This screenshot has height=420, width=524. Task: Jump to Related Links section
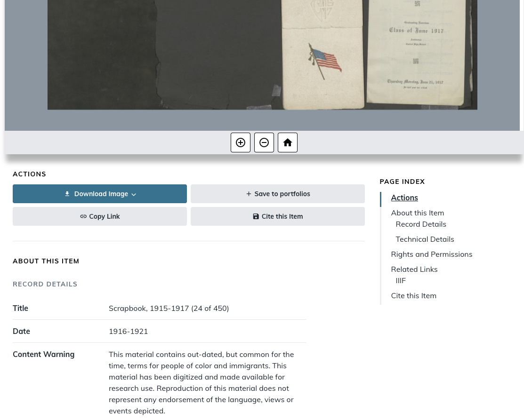pyautogui.click(x=414, y=269)
